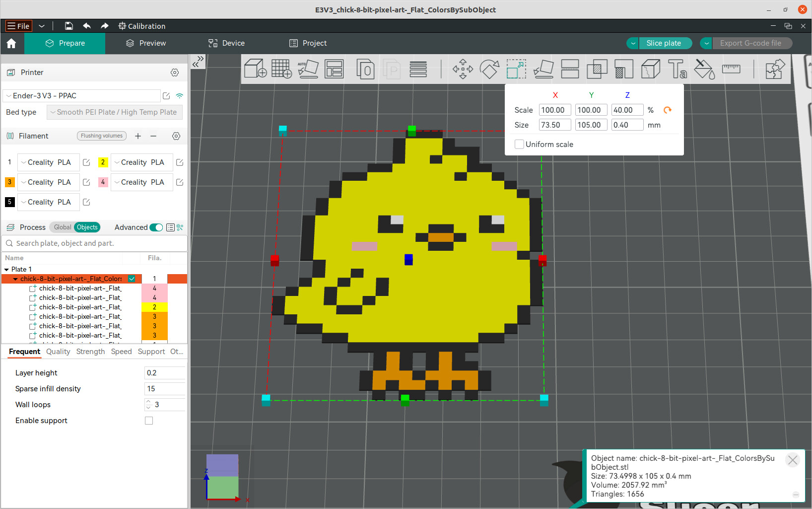Collapse the Plate 1 tree node
The width and height of the screenshot is (812, 509).
coord(6,269)
